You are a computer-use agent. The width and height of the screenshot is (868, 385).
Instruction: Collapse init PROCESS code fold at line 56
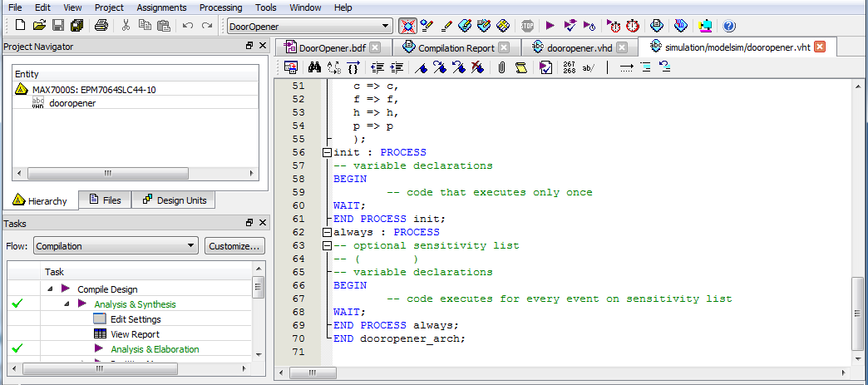(x=327, y=152)
